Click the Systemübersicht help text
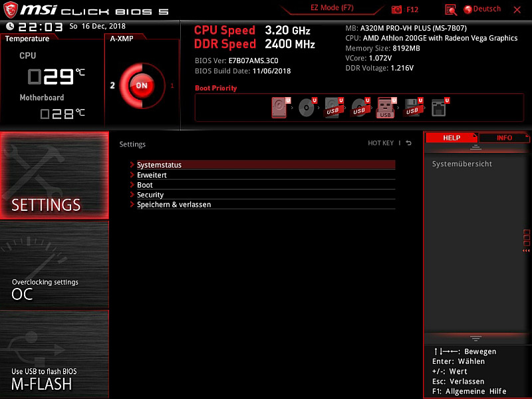The image size is (532, 399). (x=462, y=164)
